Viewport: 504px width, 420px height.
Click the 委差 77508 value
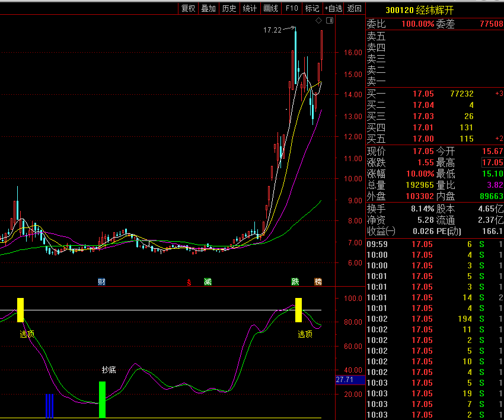point(491,24)
